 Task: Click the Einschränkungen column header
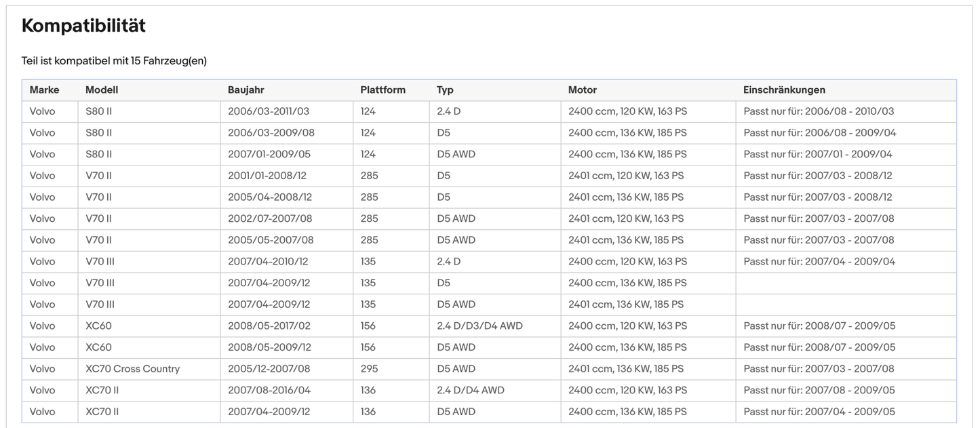click(784, 90)
